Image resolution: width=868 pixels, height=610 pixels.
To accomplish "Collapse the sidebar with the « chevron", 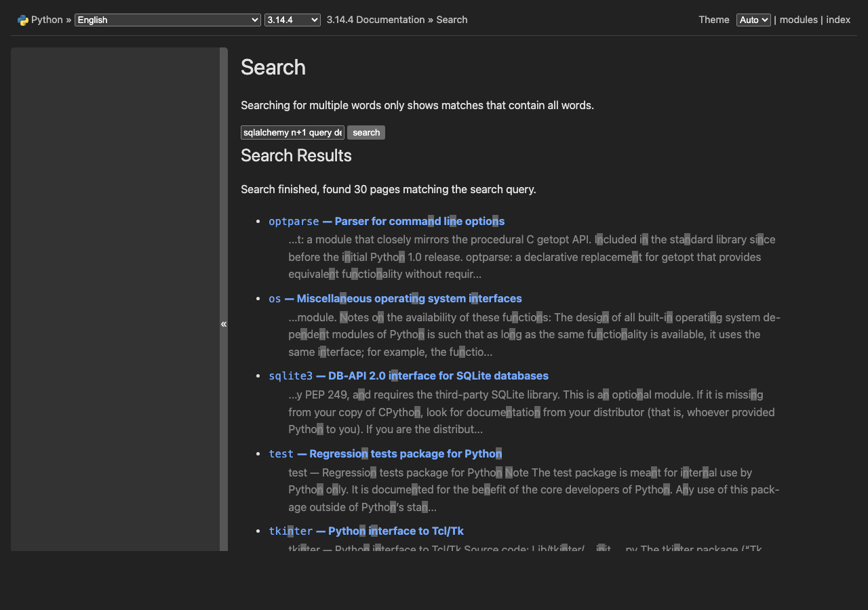I will (224, 324).
